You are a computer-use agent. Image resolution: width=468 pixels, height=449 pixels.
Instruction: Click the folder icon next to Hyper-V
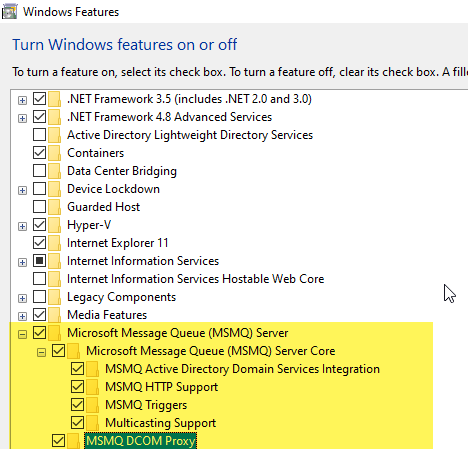click(55, 225)
